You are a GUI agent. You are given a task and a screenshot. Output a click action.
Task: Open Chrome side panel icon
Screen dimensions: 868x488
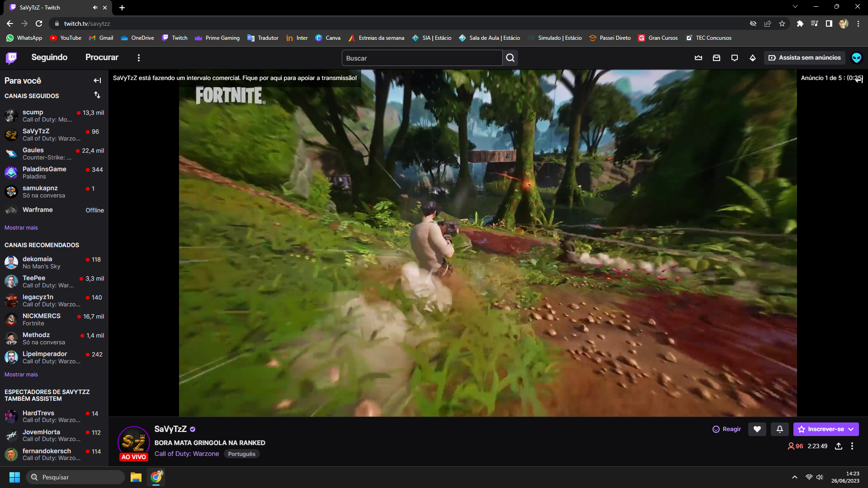point(829,23)
